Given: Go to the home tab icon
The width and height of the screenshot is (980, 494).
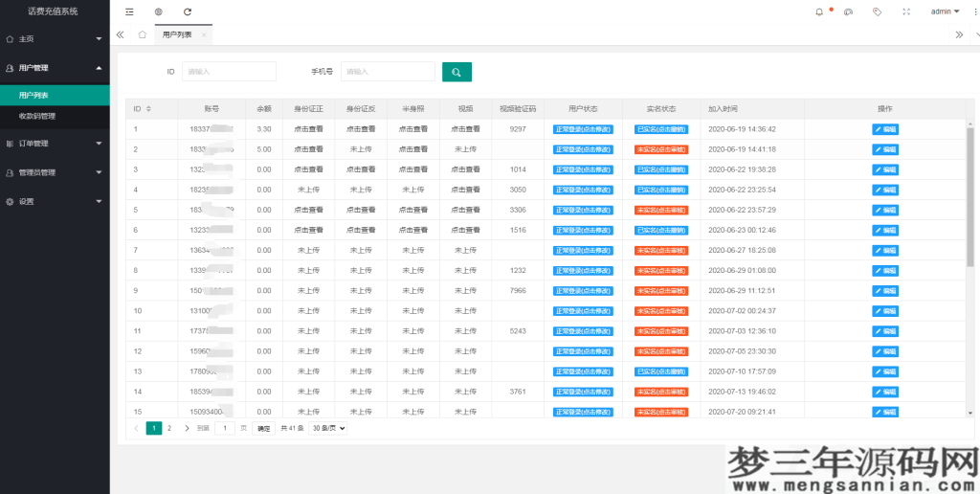Looking at the screenshot, I should click(x=143, y=34).
